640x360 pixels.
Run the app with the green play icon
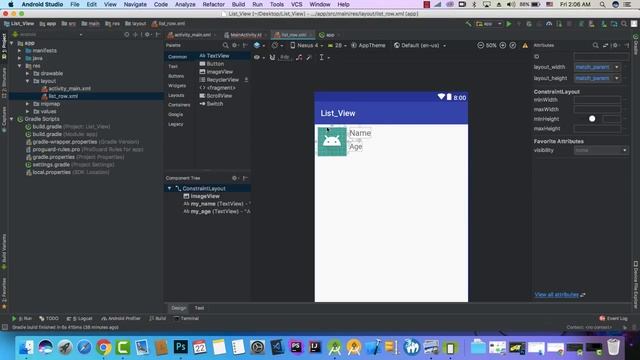click(x=509, y=24)
